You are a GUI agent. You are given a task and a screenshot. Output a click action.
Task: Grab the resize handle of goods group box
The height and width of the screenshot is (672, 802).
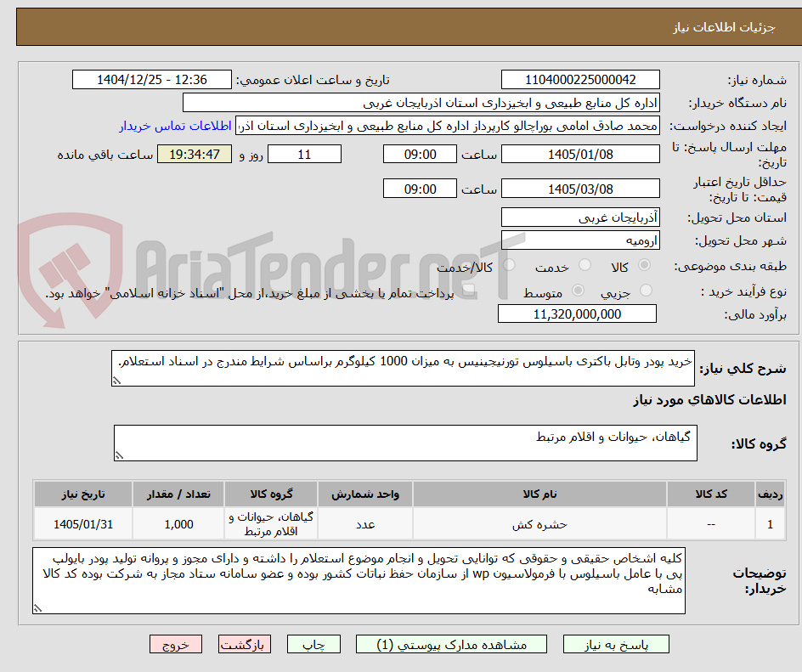(x=119, y=455)
